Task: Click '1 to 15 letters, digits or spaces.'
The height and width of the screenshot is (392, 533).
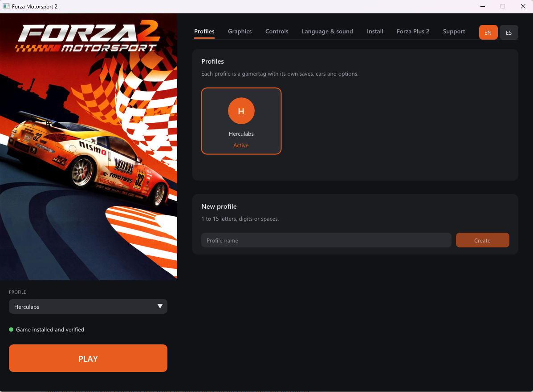Action: (240, 219)
